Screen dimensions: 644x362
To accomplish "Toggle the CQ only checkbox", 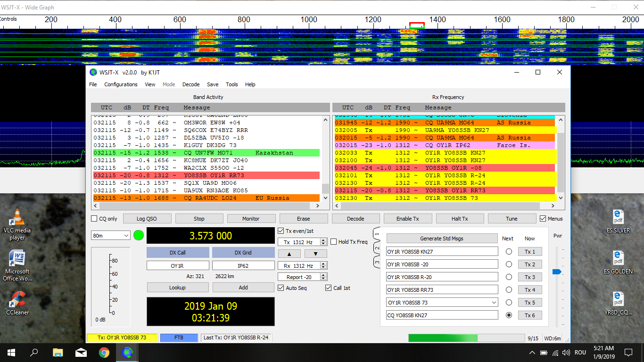I will tap(94, 219).
